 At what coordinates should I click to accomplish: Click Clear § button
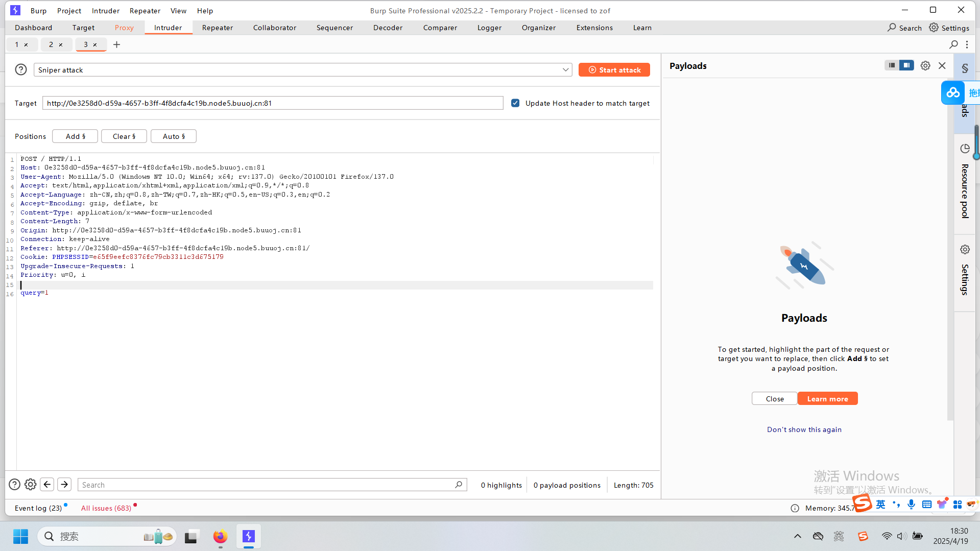click(x=124, y=136)
